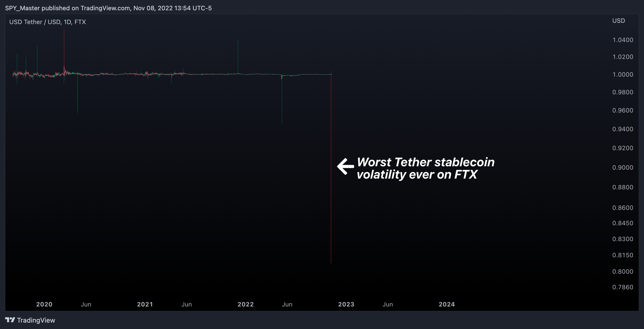
Task: Click the 2020 time axis label
Action: tap(44, 304)
